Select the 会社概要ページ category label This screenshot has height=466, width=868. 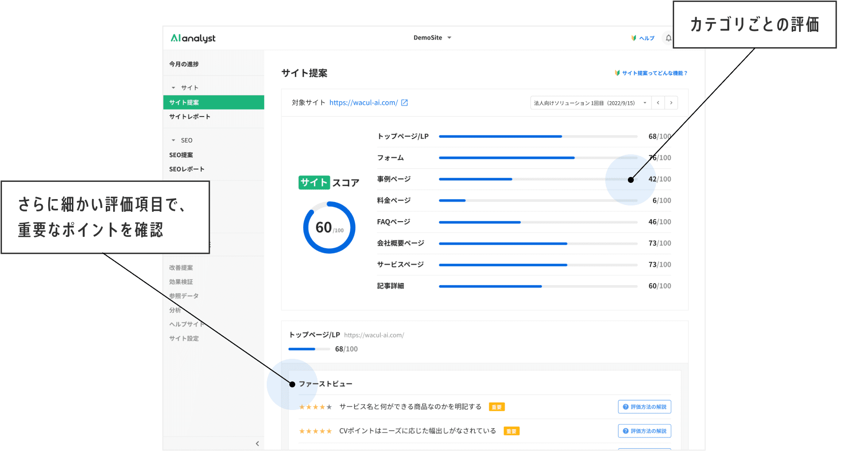[x=401, y=243]
